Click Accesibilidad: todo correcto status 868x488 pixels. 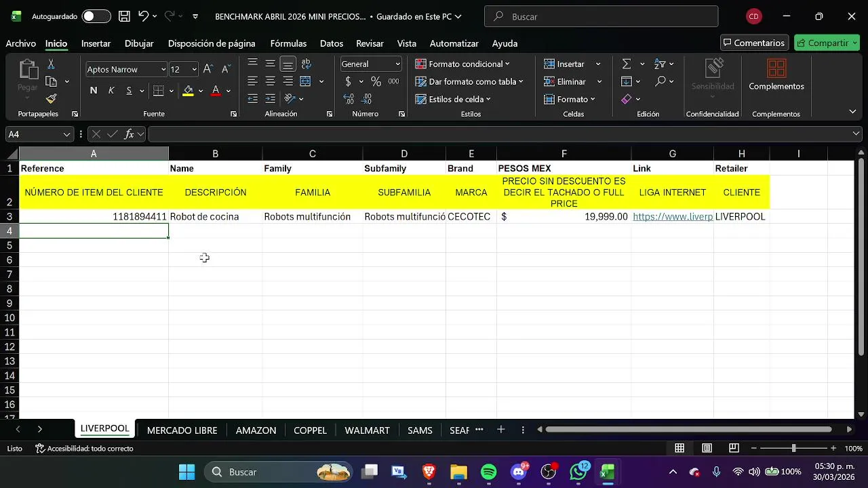tap(84, 448)
